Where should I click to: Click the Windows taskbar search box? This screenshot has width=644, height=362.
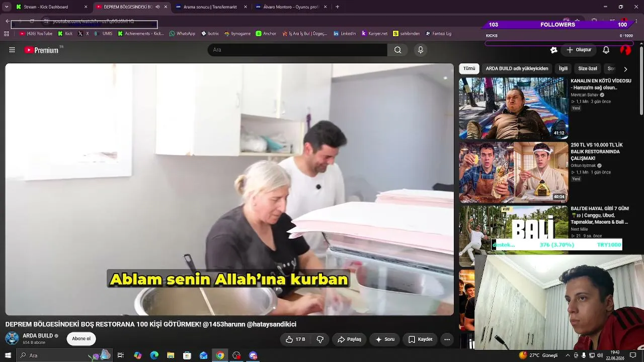click(x=64, y=355)
